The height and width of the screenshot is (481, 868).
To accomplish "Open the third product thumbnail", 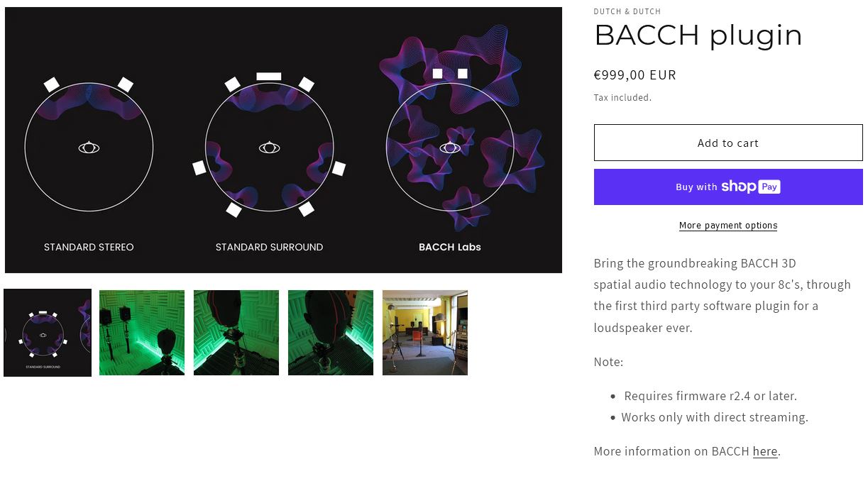I will pos(236,333).
